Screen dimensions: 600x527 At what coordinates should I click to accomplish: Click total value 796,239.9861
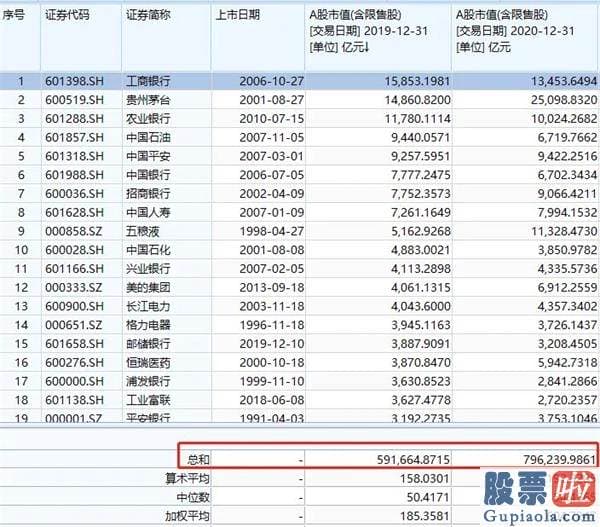(560, 459)
